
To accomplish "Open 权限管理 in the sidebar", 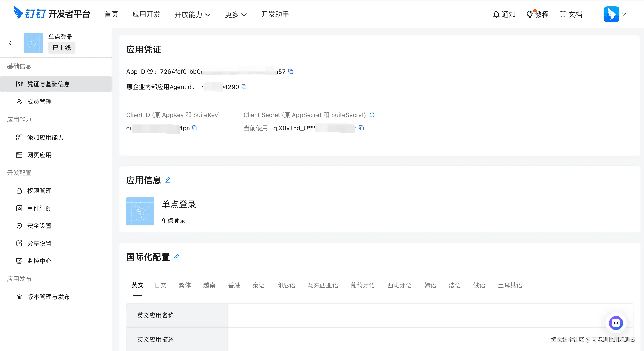I will (x=39, y=191).
